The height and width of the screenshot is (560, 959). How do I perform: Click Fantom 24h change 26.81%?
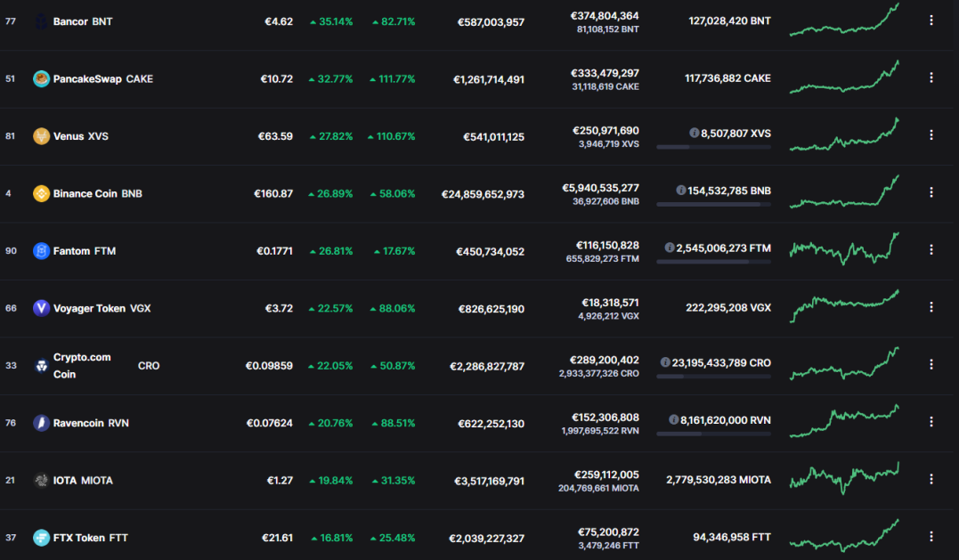coord(331,251)
